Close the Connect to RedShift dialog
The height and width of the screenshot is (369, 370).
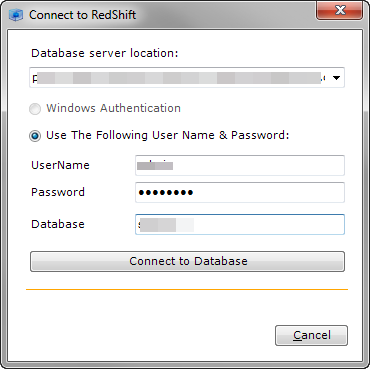click(x=340, y=10)
